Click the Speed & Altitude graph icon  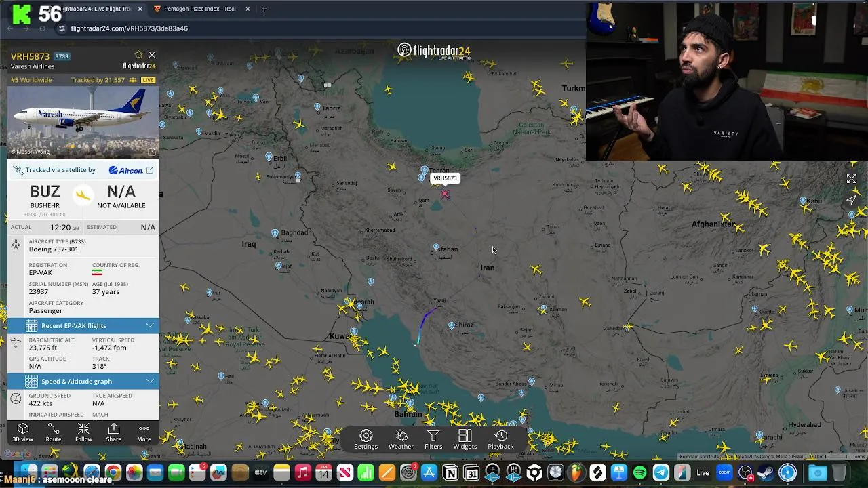click(31, 382)
